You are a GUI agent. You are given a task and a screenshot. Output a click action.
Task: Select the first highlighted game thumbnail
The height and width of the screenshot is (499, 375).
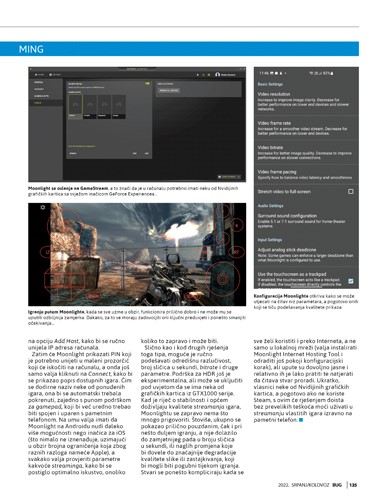tap(75, 107)
